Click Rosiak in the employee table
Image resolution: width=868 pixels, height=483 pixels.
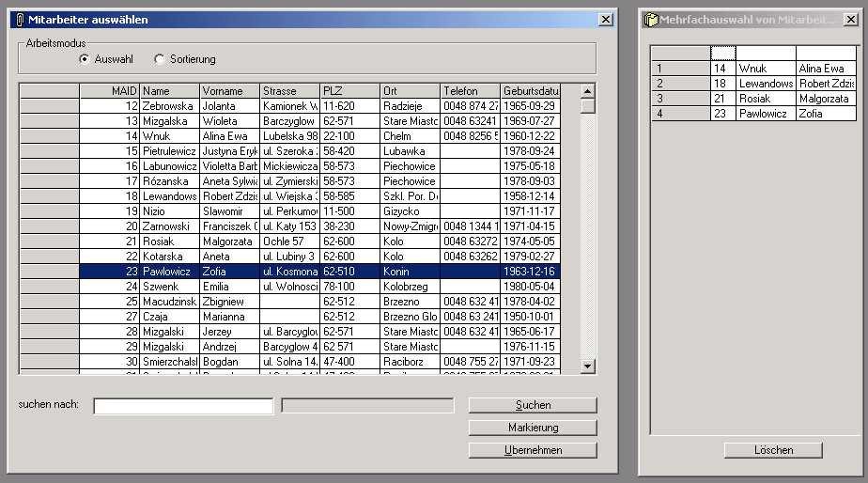pyautogui.click(x=170, y=241)
